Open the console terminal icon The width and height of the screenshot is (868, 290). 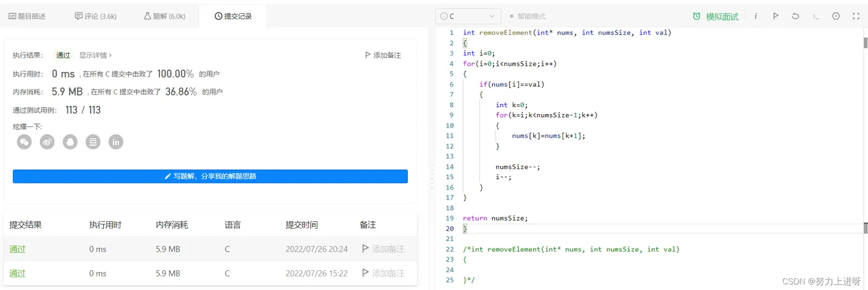click(x=816, y=16)
